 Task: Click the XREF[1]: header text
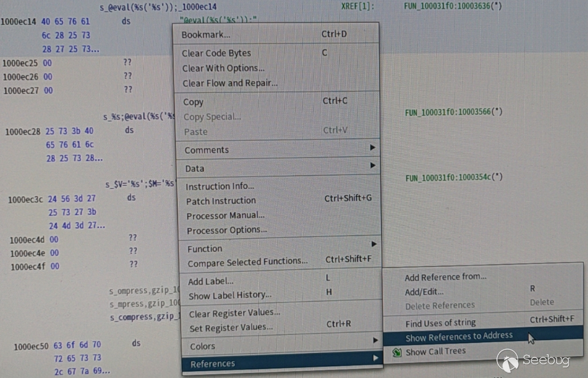pyautogui.click(x=357, y=6)
